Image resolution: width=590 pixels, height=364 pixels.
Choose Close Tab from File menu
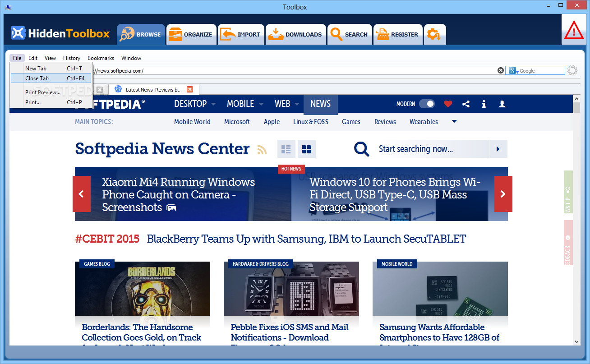click(x=51, y=78)
